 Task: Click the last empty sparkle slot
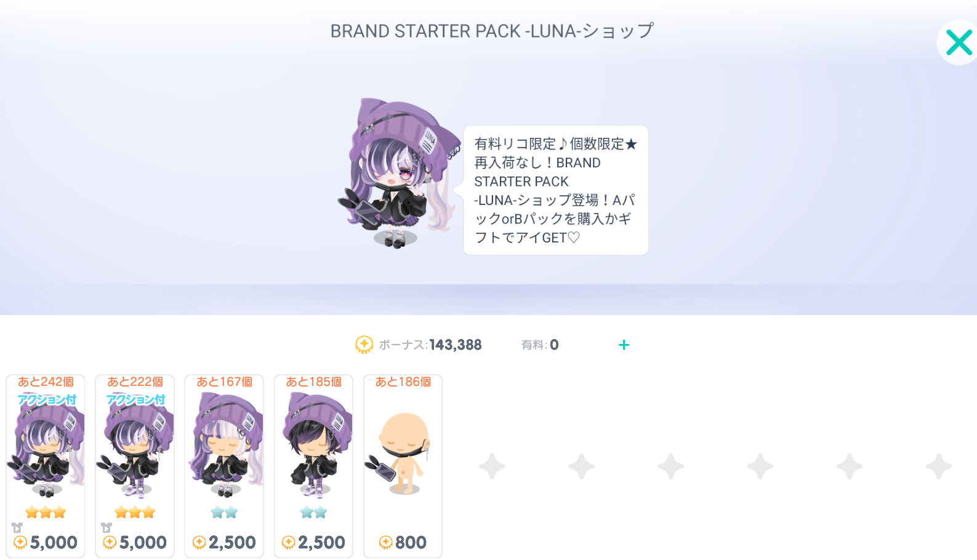pos(939,466)
